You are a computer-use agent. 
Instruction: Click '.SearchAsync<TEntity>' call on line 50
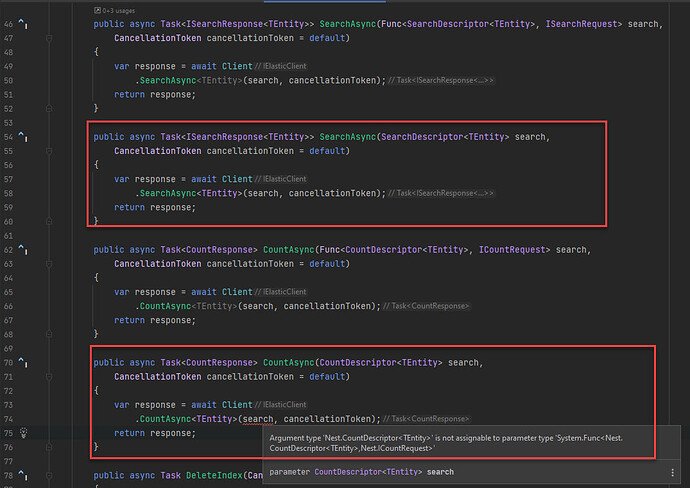point(189,81)
